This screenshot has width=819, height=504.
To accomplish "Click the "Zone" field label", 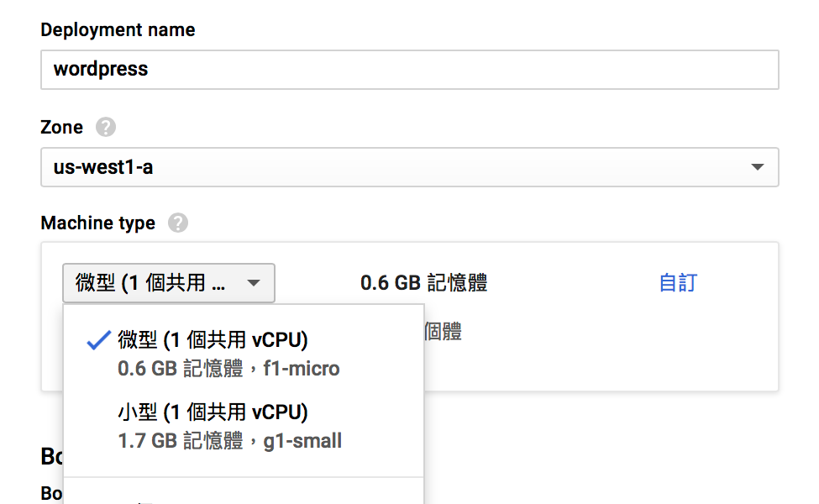I will [x=62, y=128].
